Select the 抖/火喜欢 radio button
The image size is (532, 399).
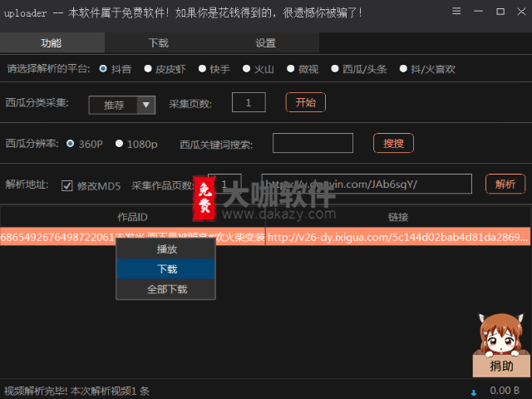point(403,69)
